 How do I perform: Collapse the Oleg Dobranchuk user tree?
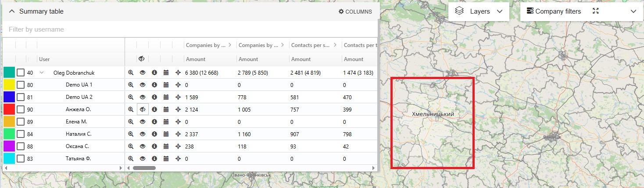[42, 72]
